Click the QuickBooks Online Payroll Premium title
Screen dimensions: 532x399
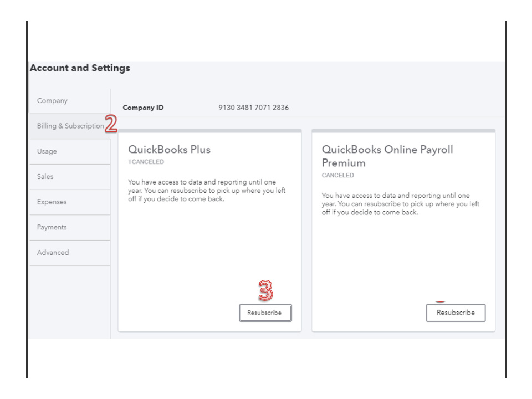coord(387,156)
